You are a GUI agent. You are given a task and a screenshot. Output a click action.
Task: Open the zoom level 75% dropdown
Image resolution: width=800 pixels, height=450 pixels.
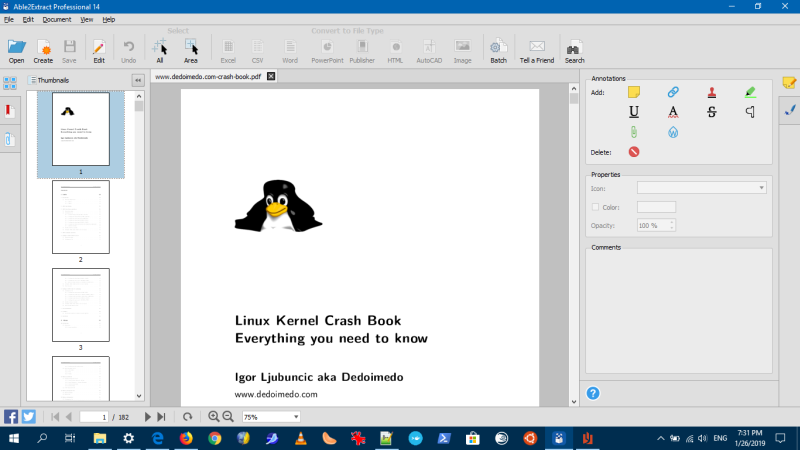point(296,416)
